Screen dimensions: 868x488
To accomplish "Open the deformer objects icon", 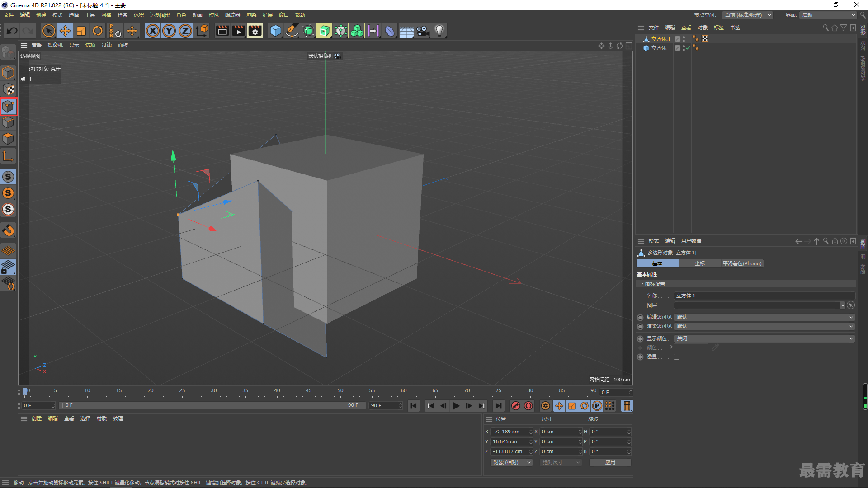I will point(390,31).
